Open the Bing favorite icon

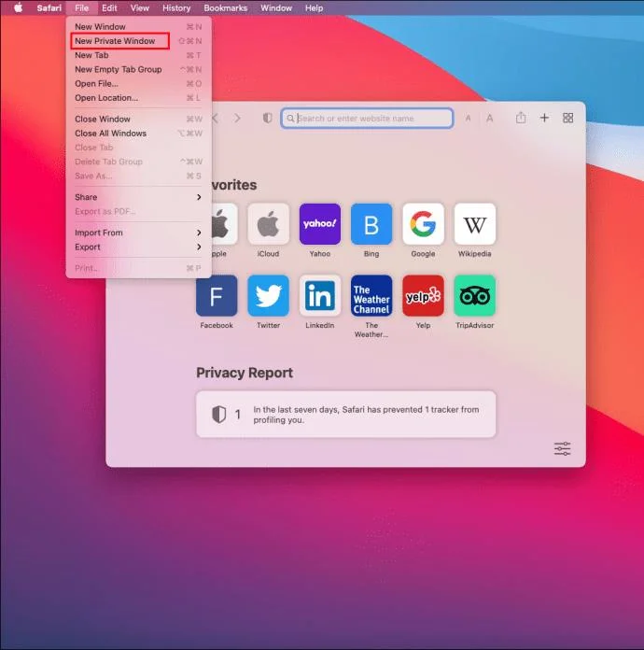(371, 224)
